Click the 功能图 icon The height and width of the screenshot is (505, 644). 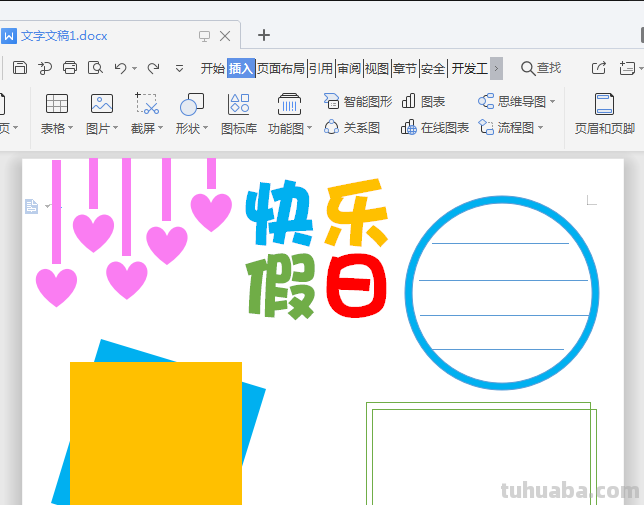tap(289, 103)
